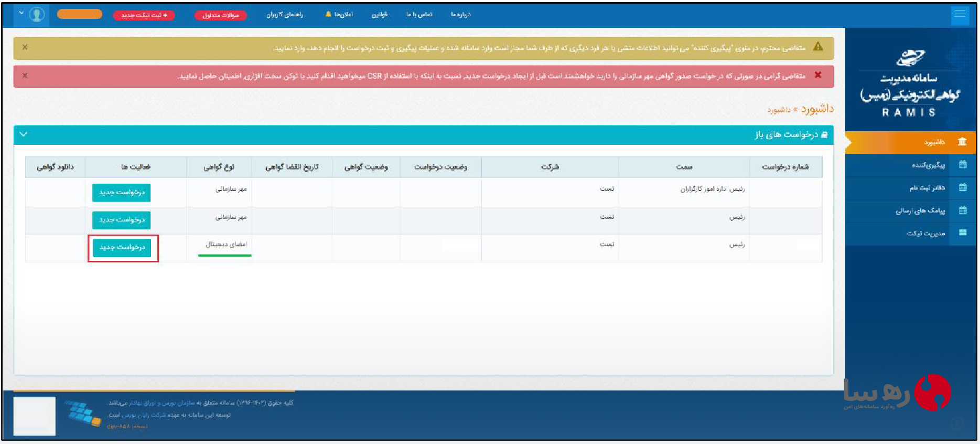Click the شرکت column header

(x=550, y=167)
